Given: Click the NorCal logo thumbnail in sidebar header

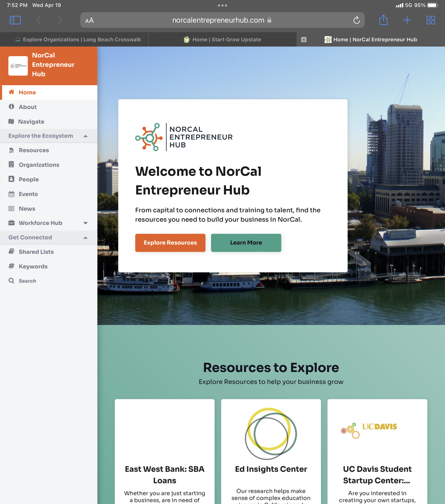Looking at the screenshot, I should (x=18, y=66).
